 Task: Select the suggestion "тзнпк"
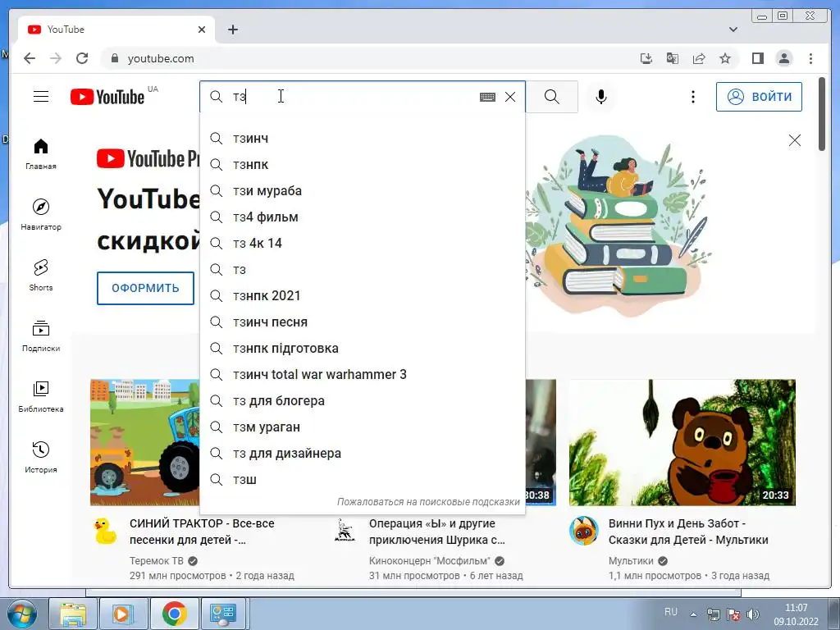coord(362,164)
